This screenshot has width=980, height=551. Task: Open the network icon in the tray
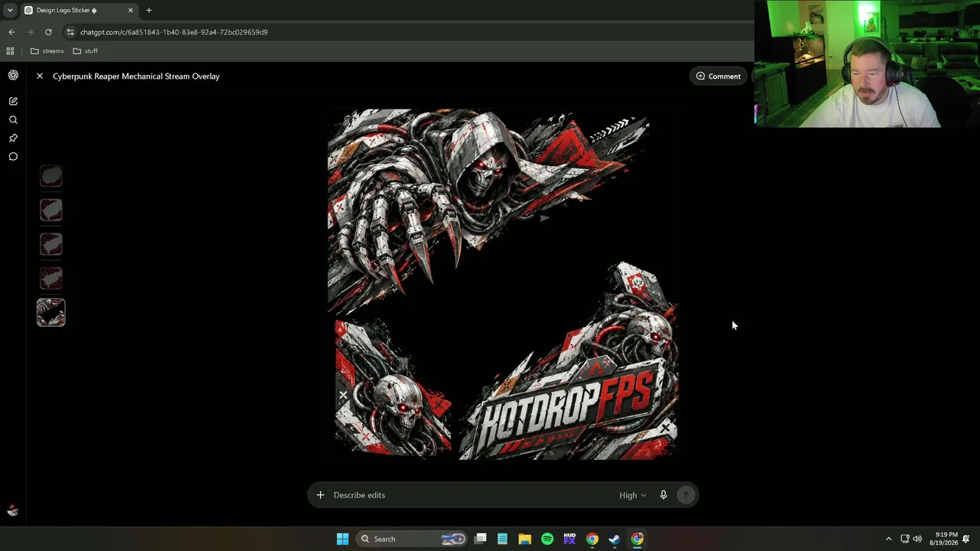[x=904, y=539]
